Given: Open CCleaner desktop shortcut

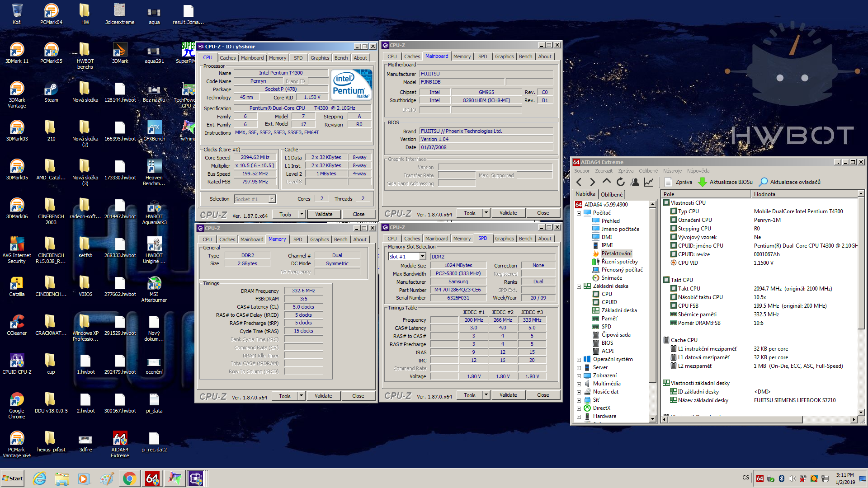Looking at the screenshot, I should (17, 324).
